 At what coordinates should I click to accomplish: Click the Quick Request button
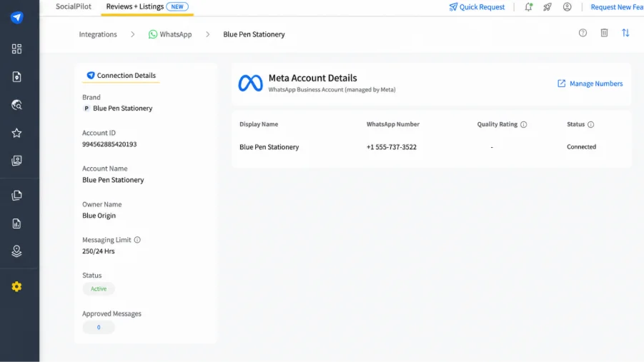click(477, 7)
